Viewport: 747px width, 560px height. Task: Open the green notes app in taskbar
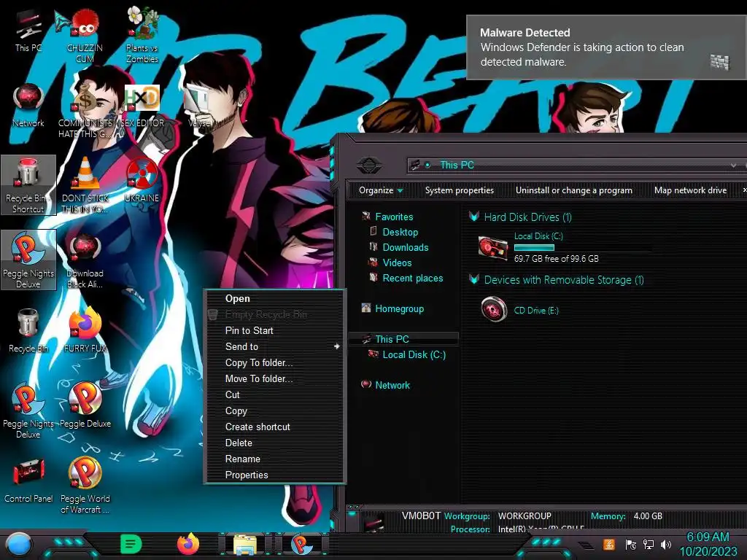(131, 544)
